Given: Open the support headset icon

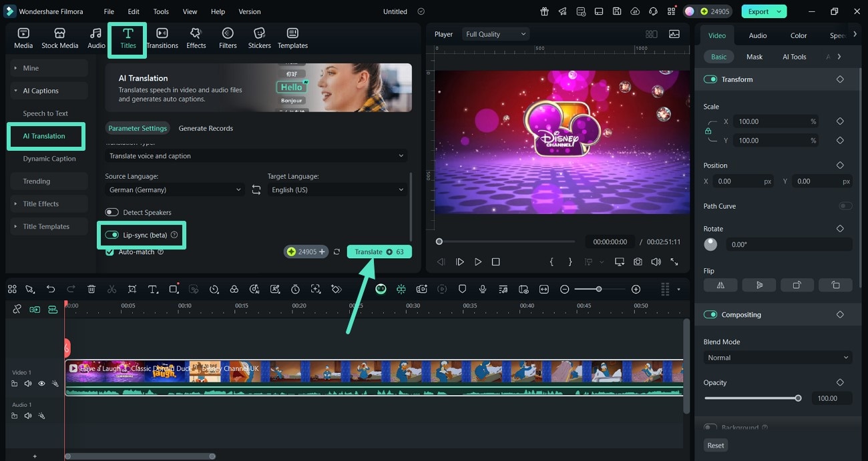Looking at the screenshot, I should (x=653, y=11).
